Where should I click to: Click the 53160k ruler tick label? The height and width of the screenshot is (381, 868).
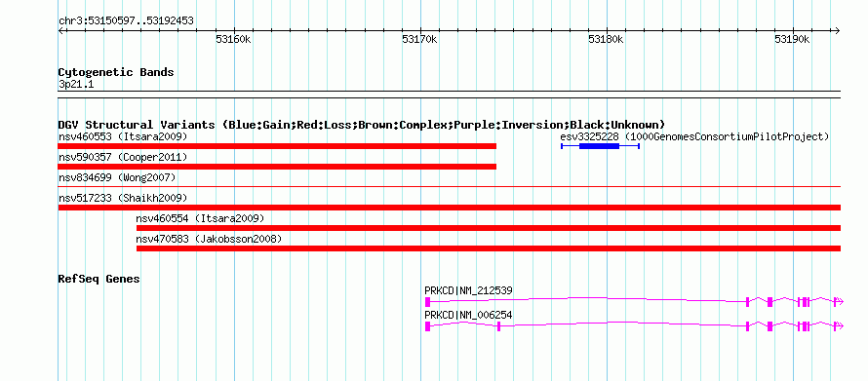coord(233,39)
